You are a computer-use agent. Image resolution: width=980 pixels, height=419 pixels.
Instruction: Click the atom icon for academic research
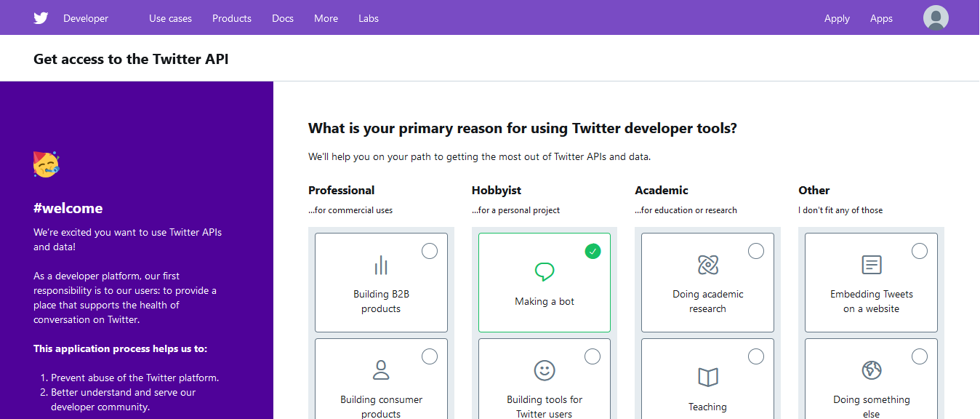(707, 265)
